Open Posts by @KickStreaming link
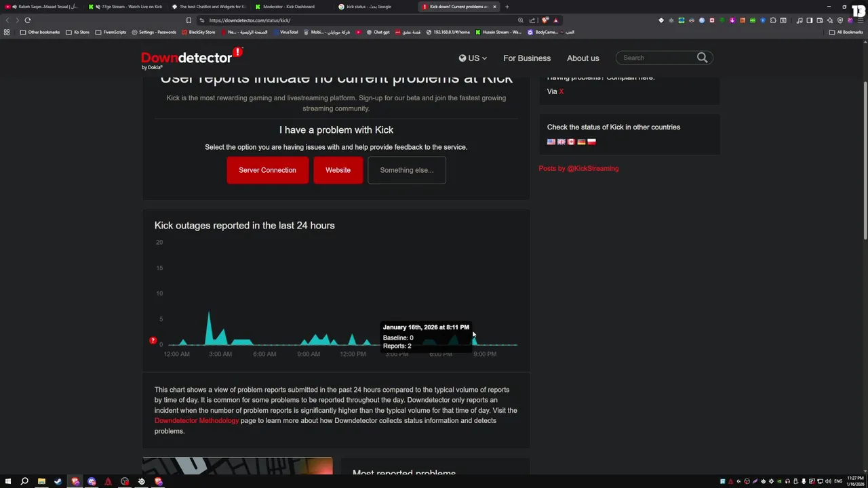 tap(578, 168)
